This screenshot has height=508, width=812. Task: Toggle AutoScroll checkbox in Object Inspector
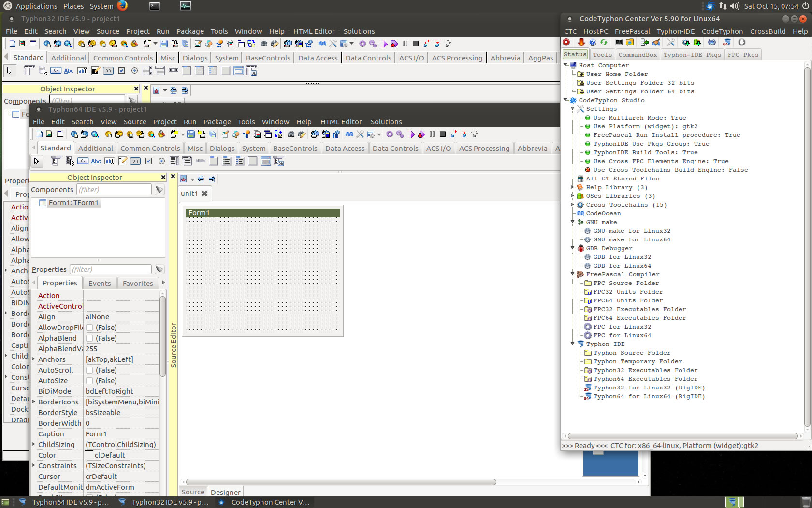pos(89,370)
